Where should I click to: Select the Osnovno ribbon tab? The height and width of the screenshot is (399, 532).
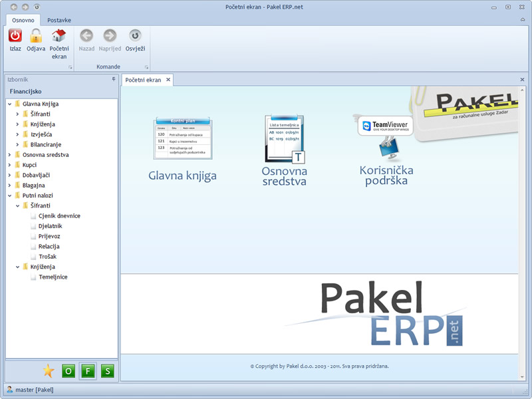click(x=23, y=20)
